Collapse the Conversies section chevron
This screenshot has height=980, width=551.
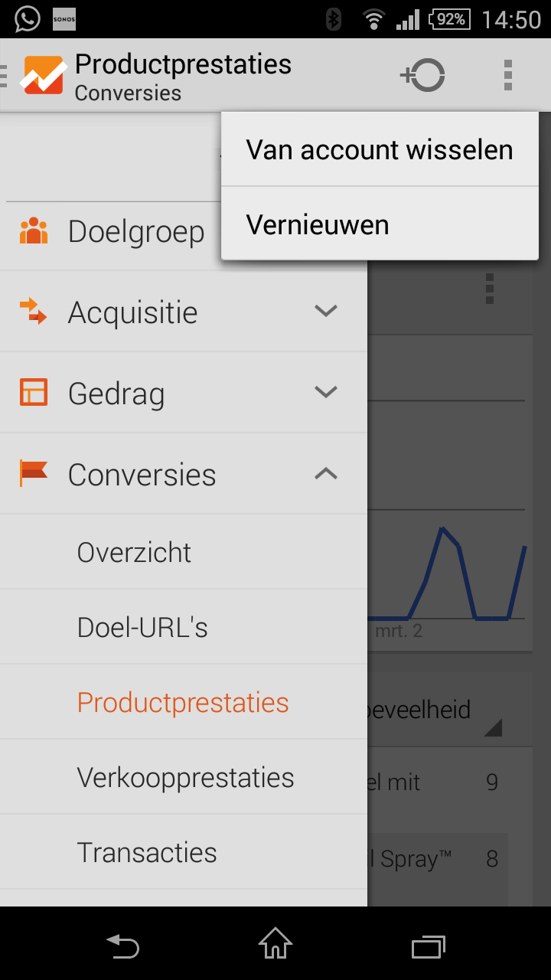point(326,474)
